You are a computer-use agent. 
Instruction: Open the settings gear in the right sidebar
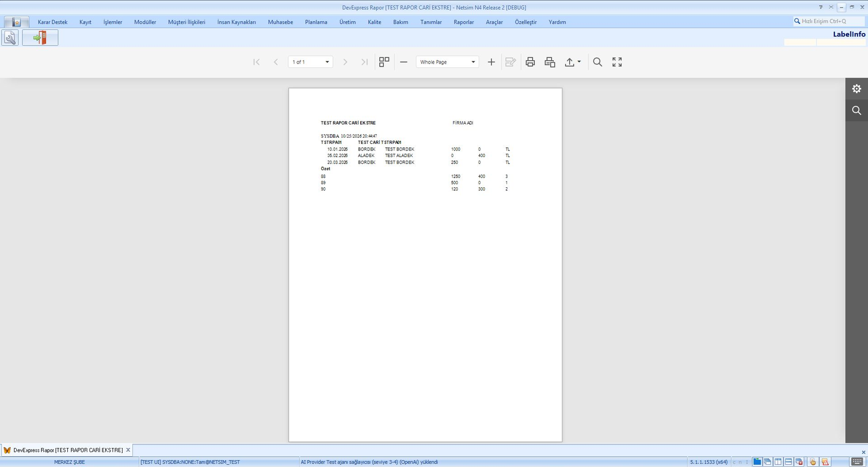coord(857,89)
